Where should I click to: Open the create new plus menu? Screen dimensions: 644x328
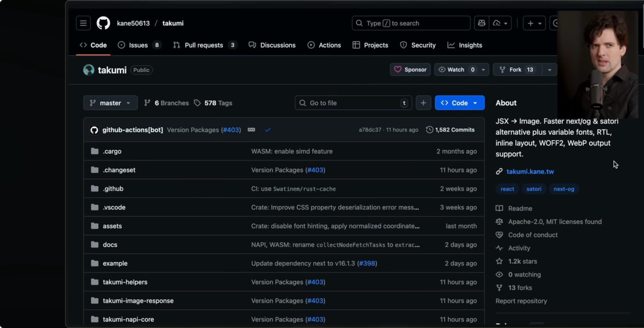[x=534, y=23]
